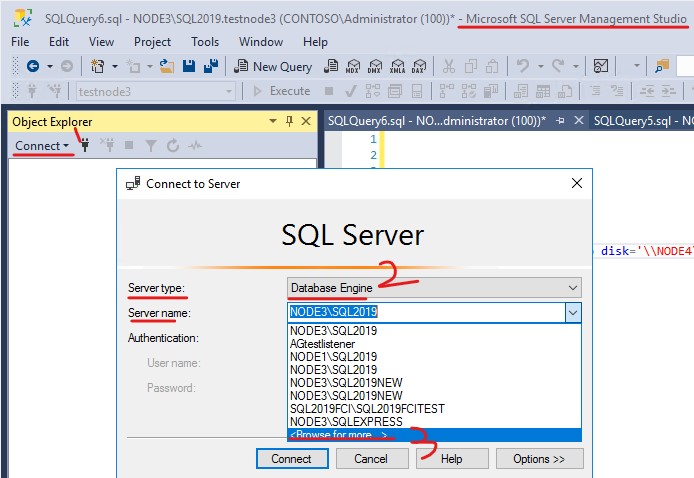Click the Execute button
Screen dimensions: 694x478
pos(281,91)
